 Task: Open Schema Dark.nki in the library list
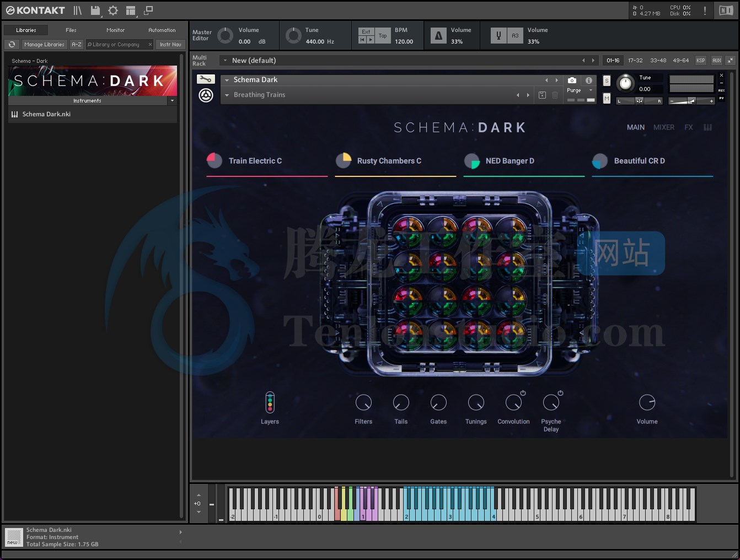93,114
